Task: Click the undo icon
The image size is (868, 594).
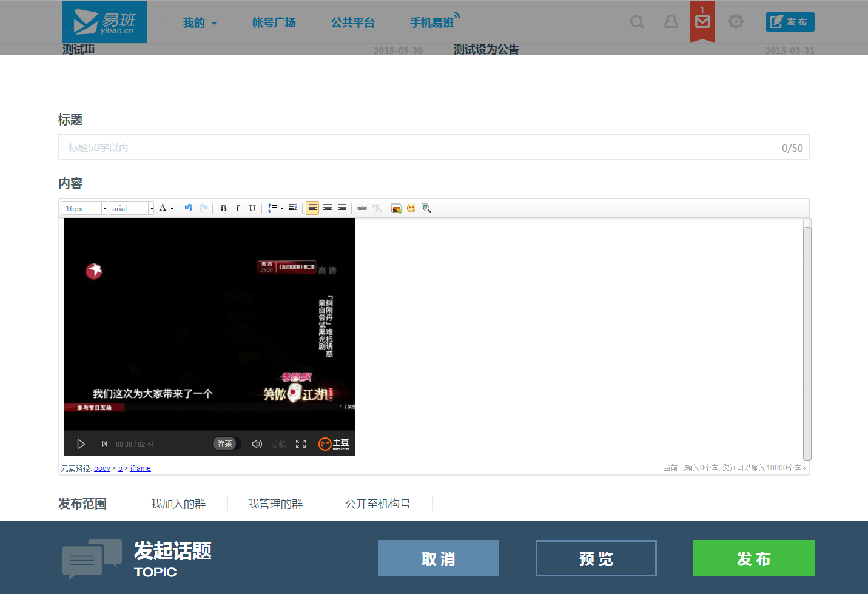Action: click(x=189, y=208)
